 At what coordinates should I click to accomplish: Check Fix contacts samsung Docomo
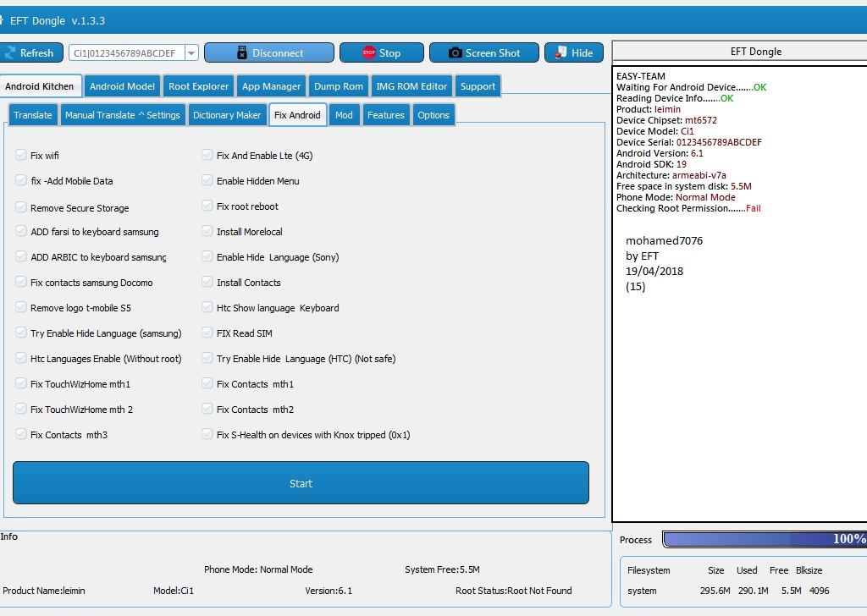[x=21, y=282]
